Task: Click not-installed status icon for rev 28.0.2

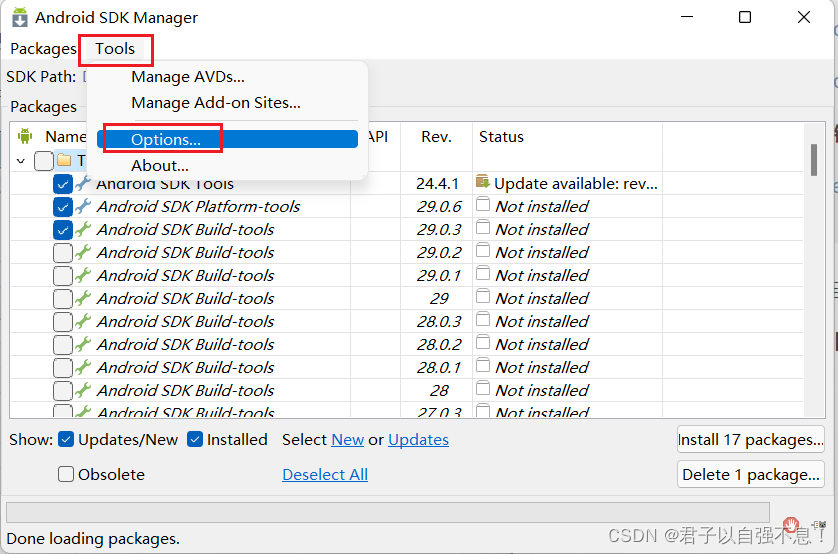Action: [483, 342]
